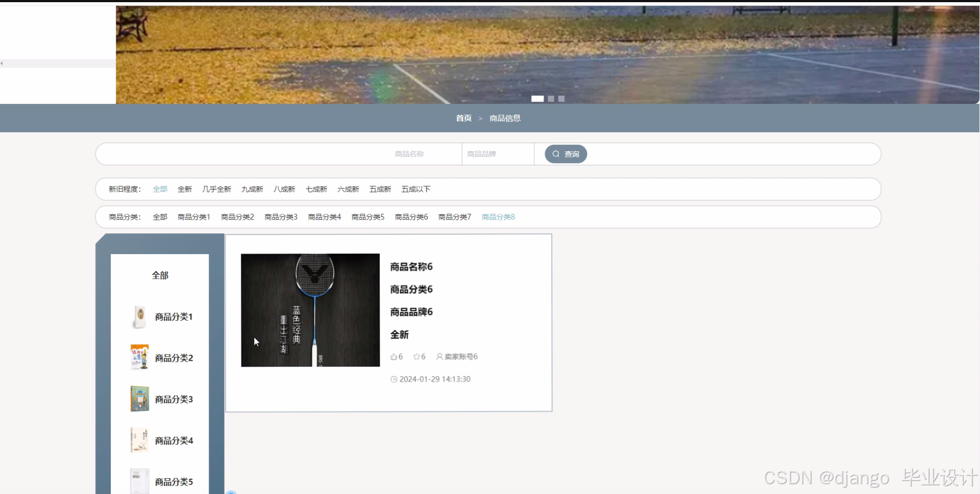Click seller name 卖家账号6
Viewport: 980px width, 494px height.
point(461,357)
